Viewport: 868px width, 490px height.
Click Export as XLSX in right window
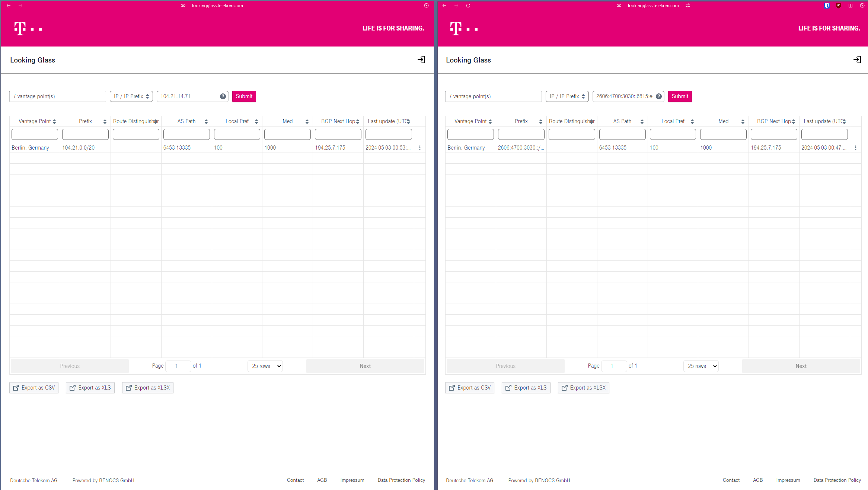click(x=583, y=388)
